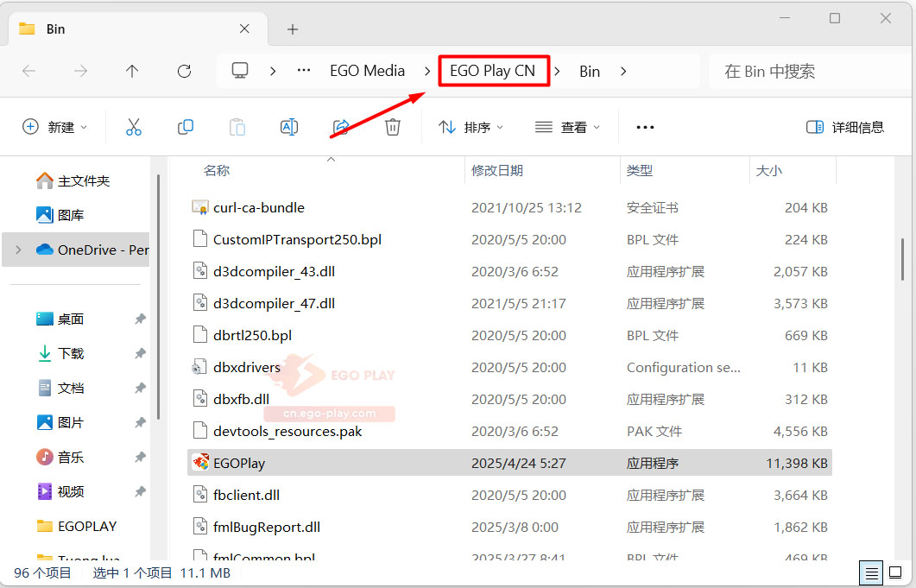Expand chevron after EGO Media breadcrumb
The height and width of the screenshot is (588, 916).
pyautogui.click(x=427, y=72)
